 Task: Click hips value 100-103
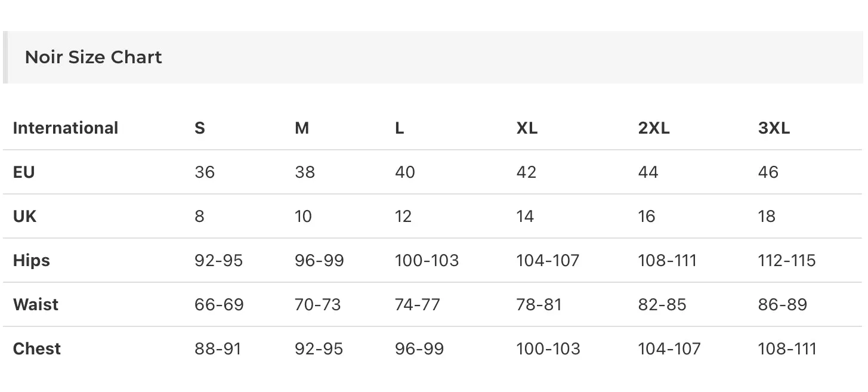tap(427, 260)
